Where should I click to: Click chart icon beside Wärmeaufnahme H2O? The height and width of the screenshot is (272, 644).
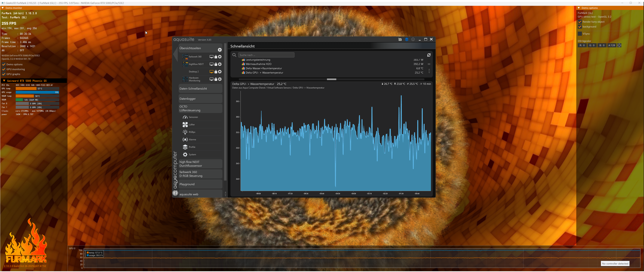[x=243, y=64]
